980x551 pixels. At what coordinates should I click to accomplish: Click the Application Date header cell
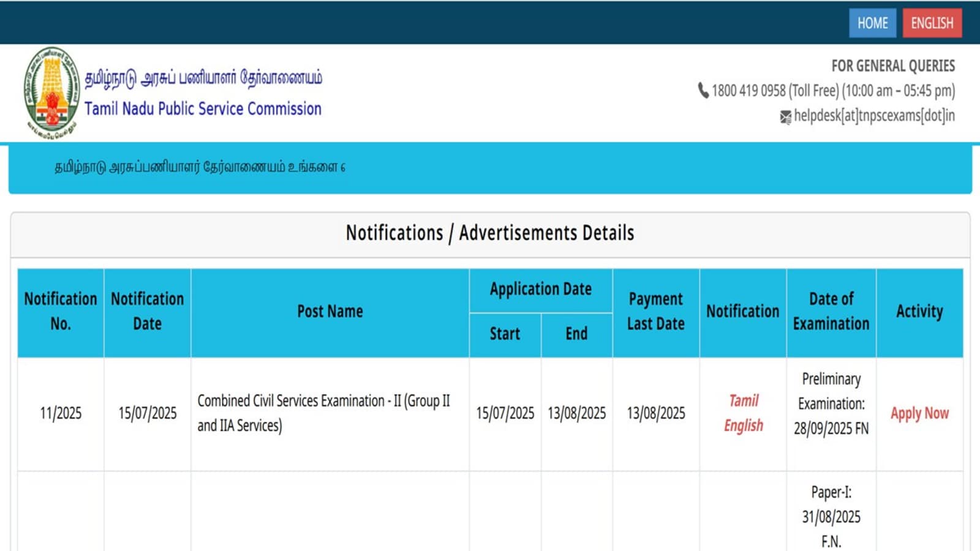tap(540, 289)
